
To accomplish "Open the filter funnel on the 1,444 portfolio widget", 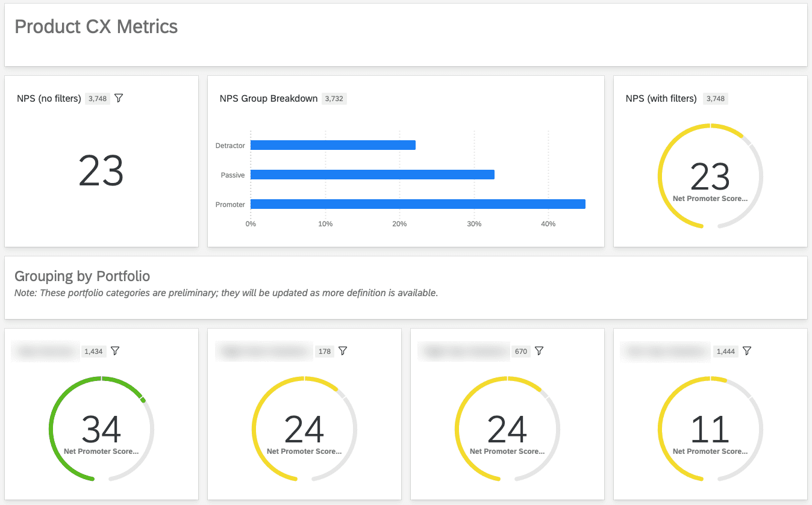I will 747,351.
